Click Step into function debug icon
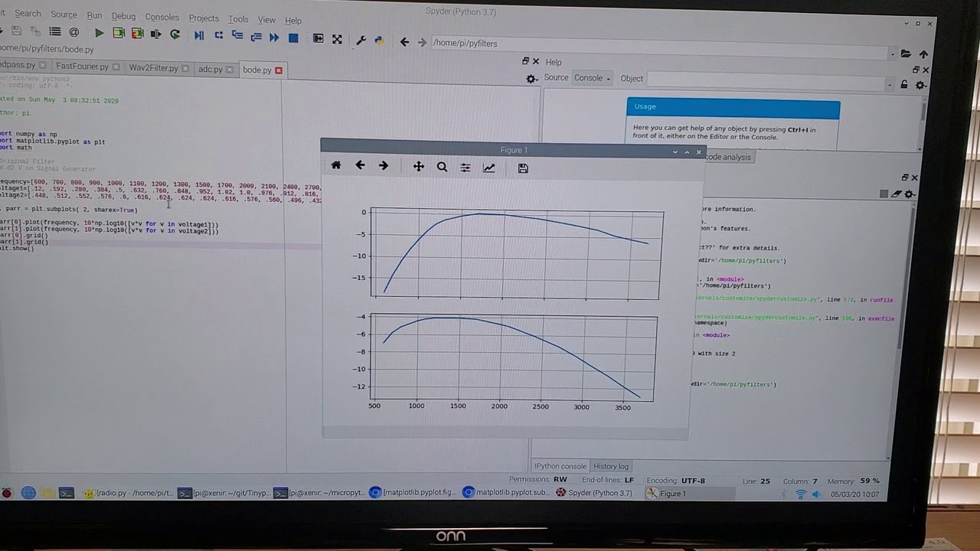Image resolution: width=980 pixels, height=551 pixels. [237, 35]
